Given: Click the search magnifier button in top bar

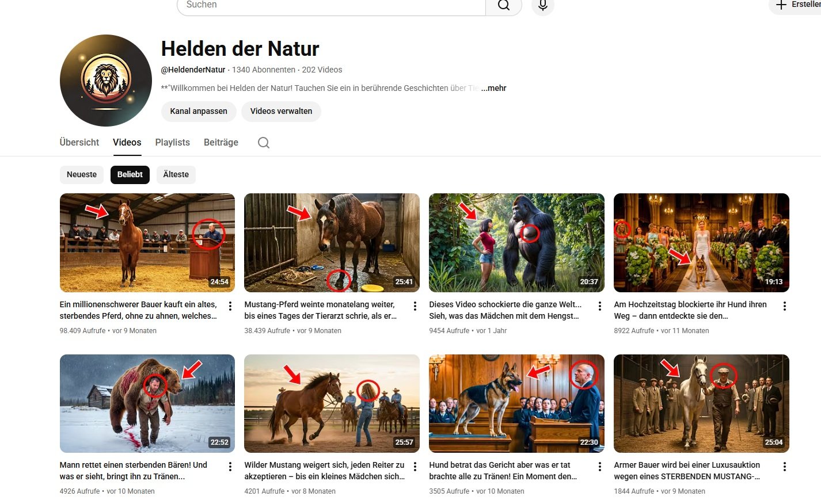Looking at the screenshot, I should (x=504, y=5).
